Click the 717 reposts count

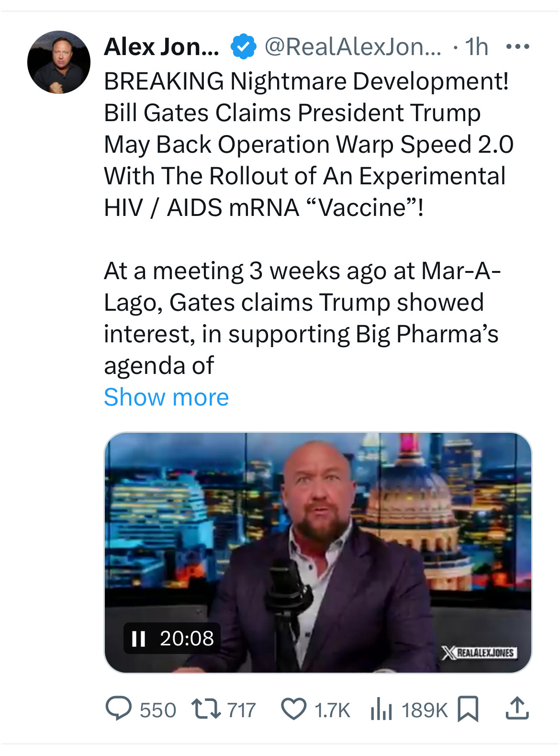coord(241,710)
